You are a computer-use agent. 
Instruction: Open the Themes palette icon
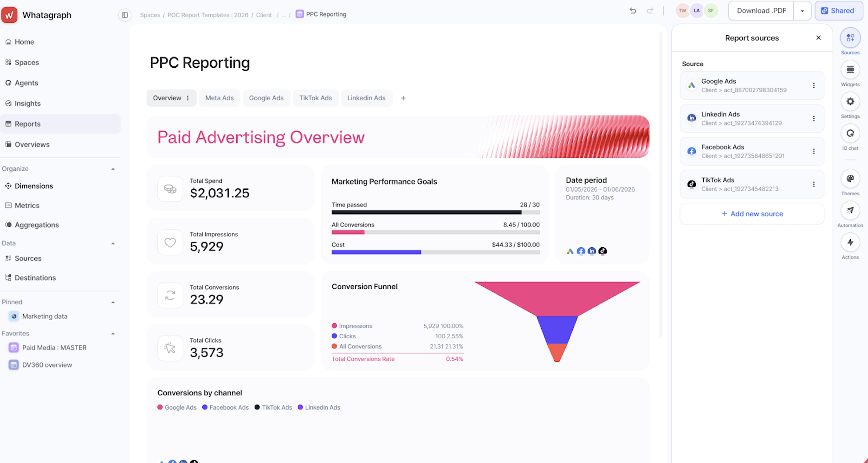pyautogui.click(x=850, y=179)
